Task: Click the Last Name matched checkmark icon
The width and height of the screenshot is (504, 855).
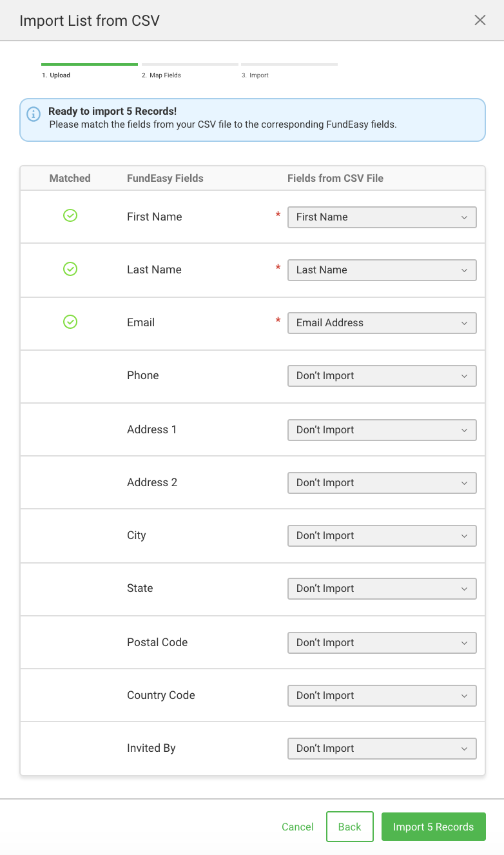Action: 70,268
